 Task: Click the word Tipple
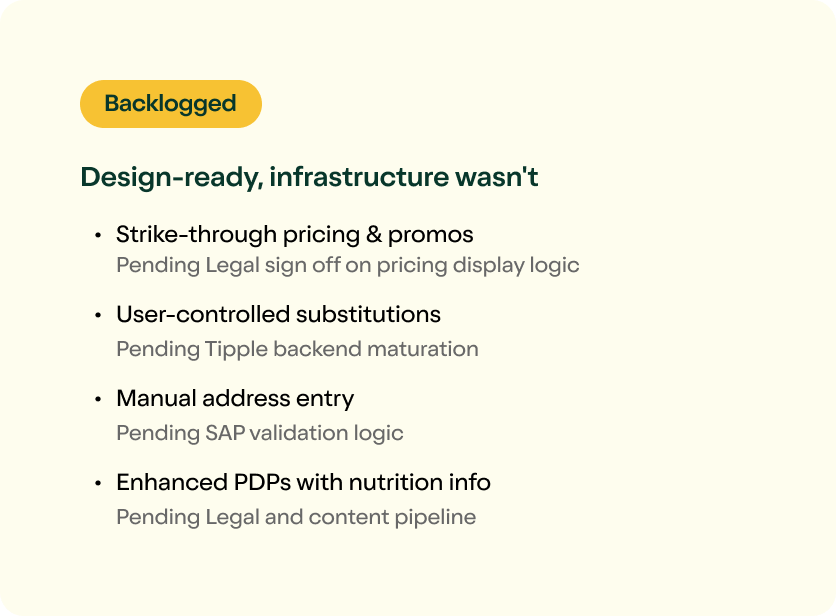point(236,349)
